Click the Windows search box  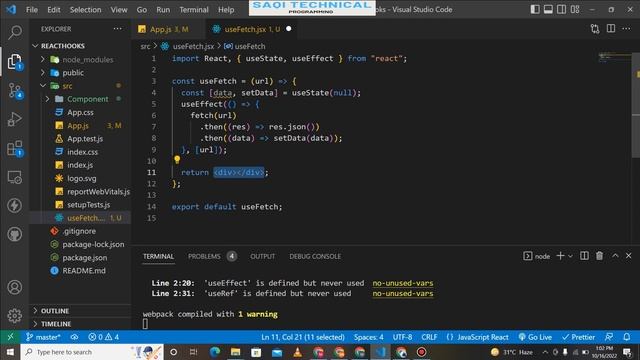pyautogui.click(x=92, y=352)
